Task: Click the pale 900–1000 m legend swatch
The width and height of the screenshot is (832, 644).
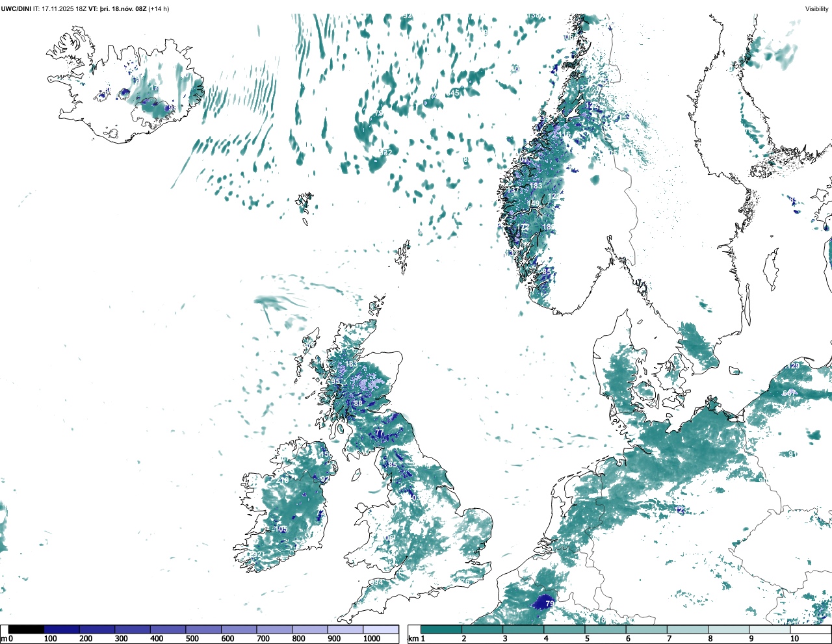Action: click(x=345, y=629)
